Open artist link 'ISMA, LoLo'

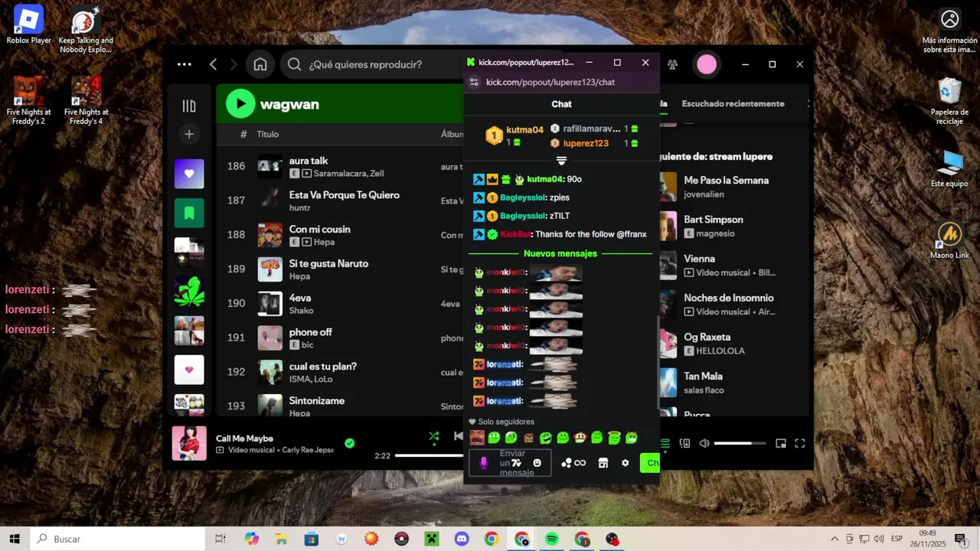click(311, 380)
